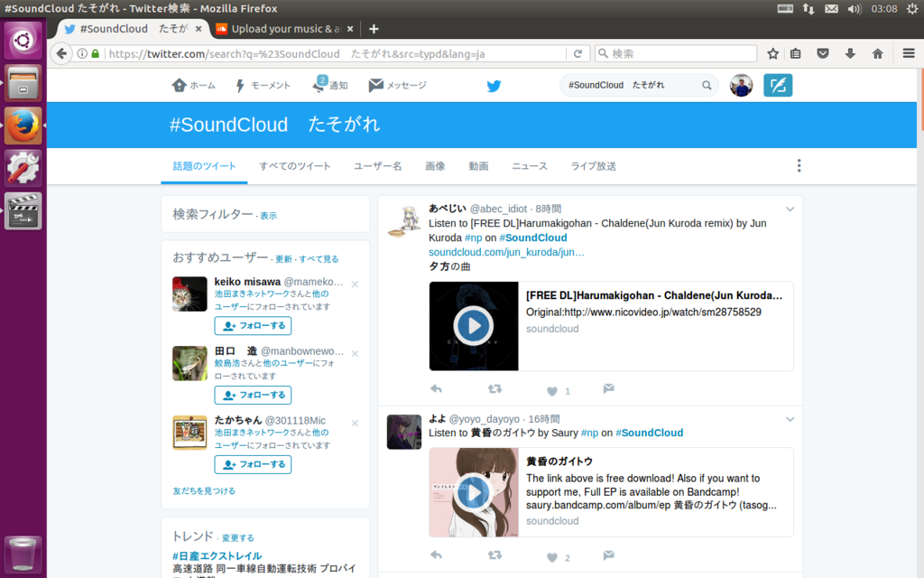The width and height of the screenshot is (924, 578).
Task: Like よよ tweet heart
Action: pos(552,557)
